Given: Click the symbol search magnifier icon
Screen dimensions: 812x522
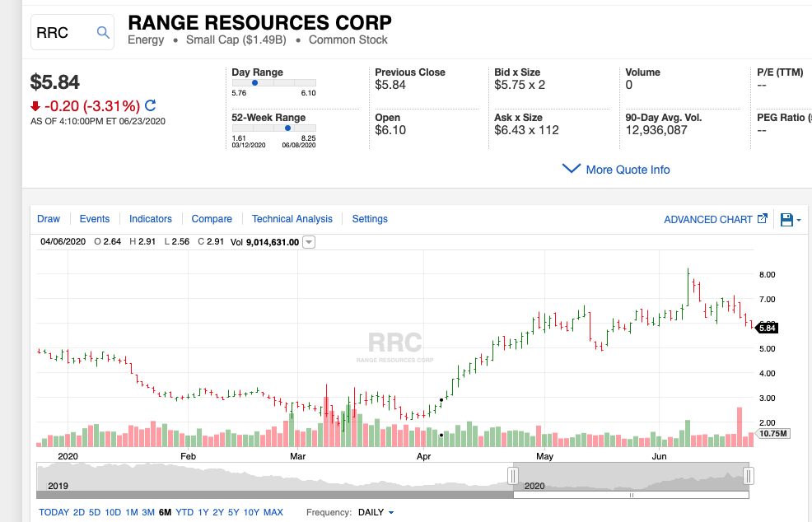Looking at the screenshot, I should tap(103, 33).
